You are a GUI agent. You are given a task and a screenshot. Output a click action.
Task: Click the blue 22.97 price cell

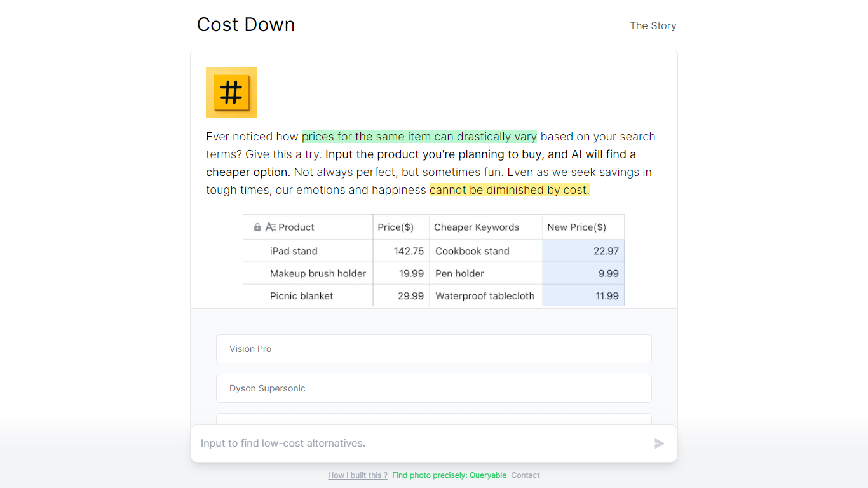pos(583,251)
